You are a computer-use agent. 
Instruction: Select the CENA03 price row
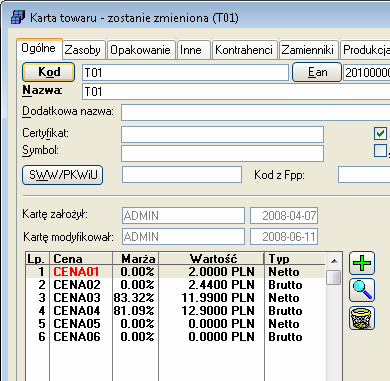point(176,298)
